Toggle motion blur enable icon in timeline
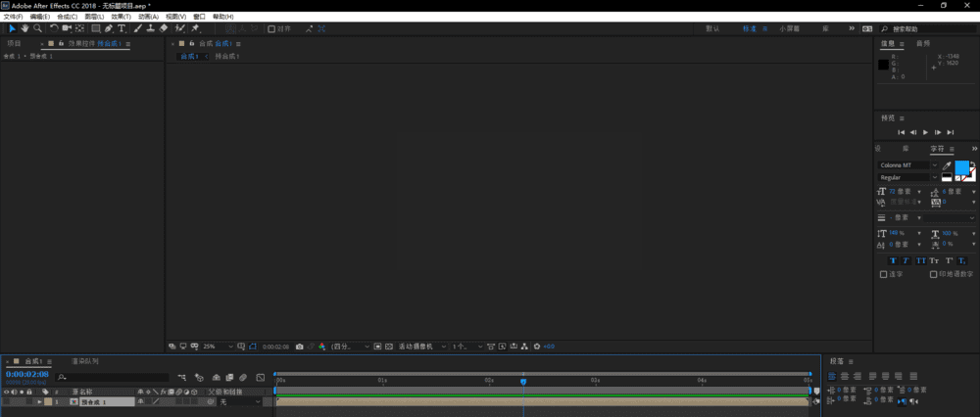 pyautogui.click(x=243, y=378)
